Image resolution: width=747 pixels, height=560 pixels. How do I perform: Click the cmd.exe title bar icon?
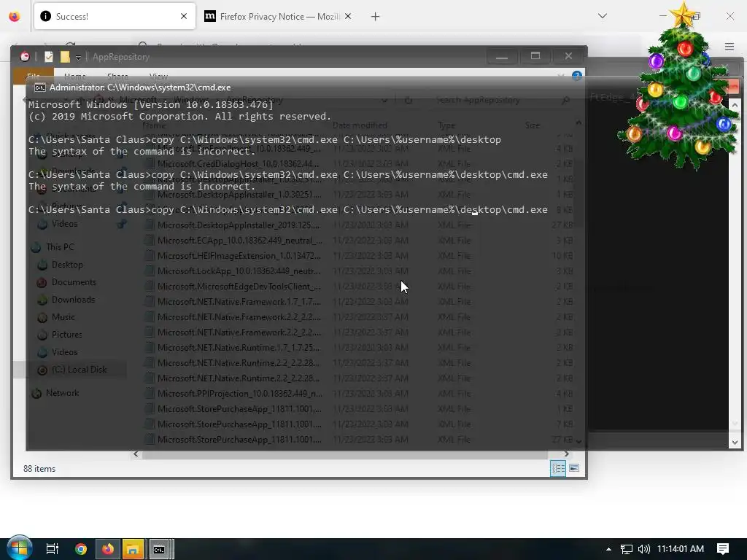pos(40,87)
